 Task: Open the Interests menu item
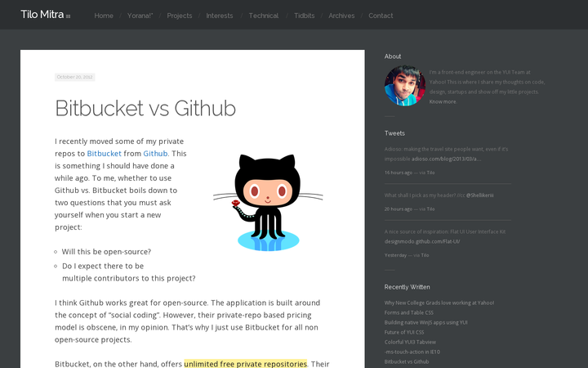[x=220, y=16]
